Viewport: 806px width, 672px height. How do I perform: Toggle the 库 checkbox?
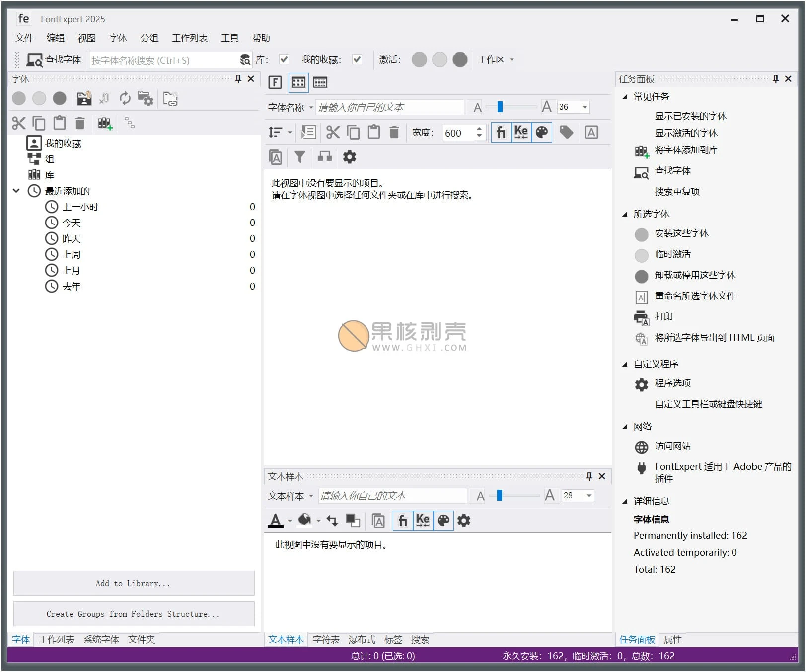coord(284,60)
